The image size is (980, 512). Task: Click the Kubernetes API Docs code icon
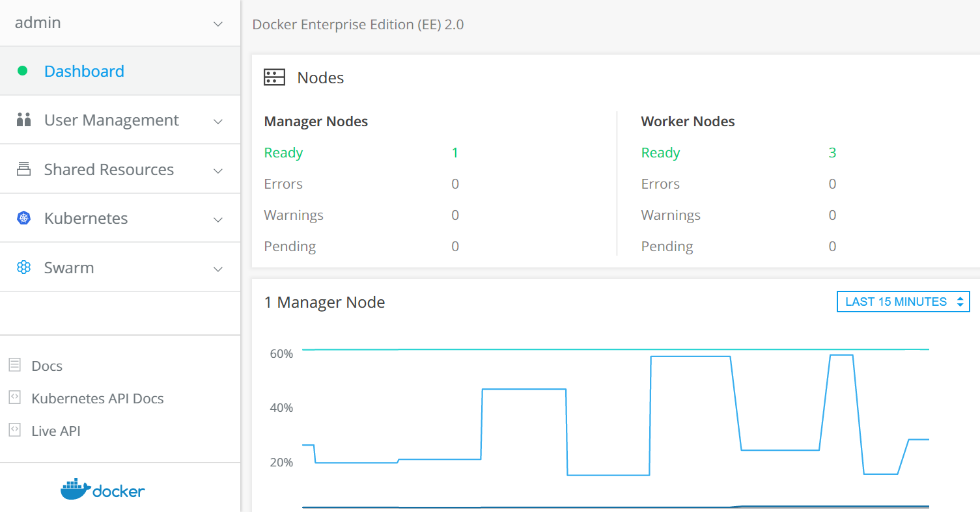pyautogui.click(x=14, y=397)
